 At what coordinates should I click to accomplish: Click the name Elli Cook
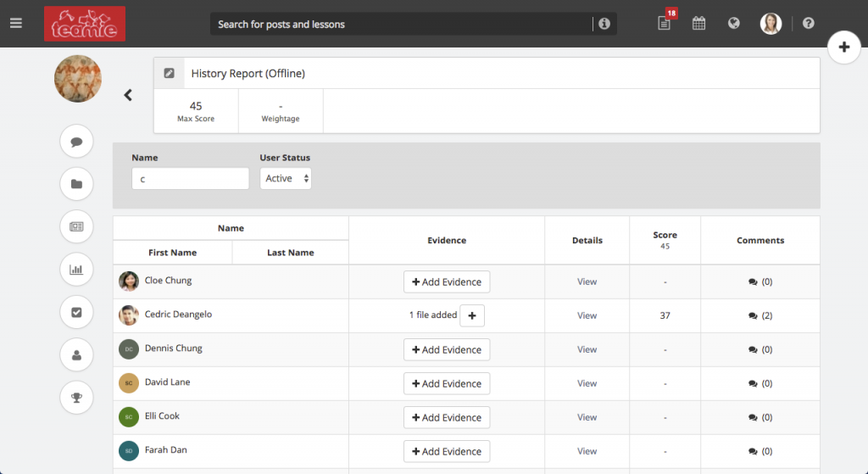click(162, 415)
